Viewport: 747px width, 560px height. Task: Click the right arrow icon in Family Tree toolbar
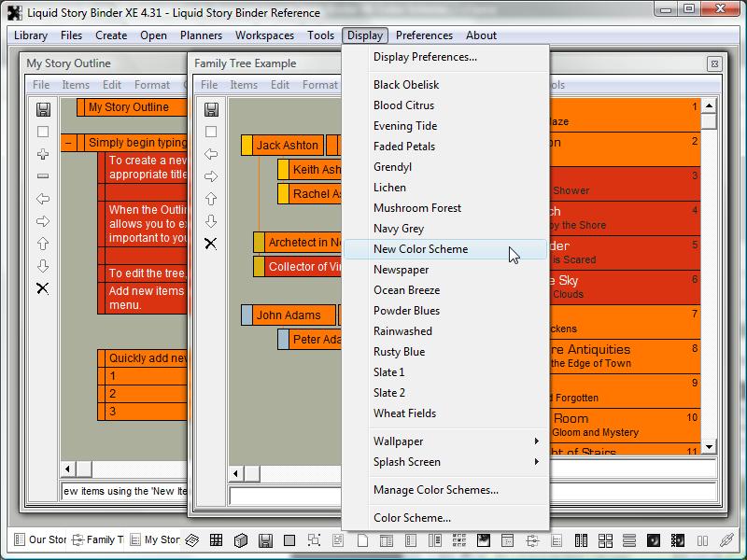[x=211, y=176]
